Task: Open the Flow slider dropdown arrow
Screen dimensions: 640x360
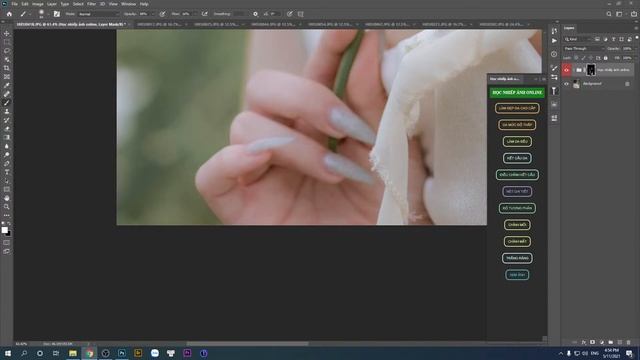Action: [195, 14]
